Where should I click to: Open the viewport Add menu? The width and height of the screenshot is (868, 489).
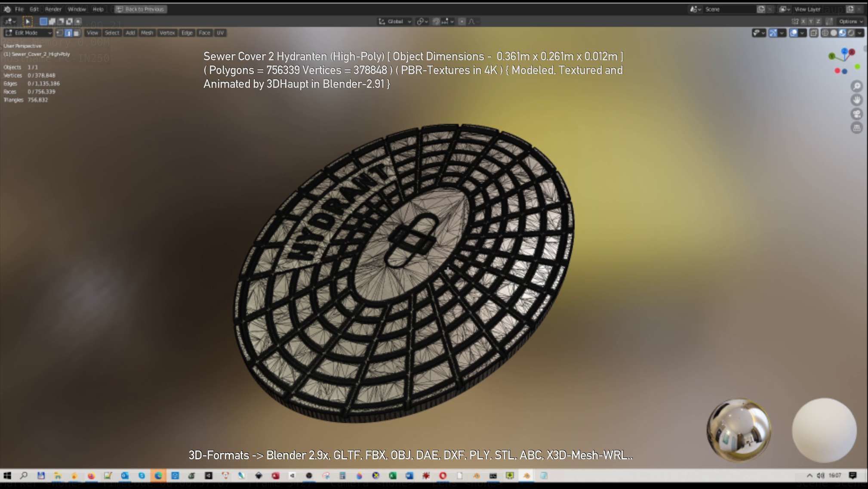[130, 33]
